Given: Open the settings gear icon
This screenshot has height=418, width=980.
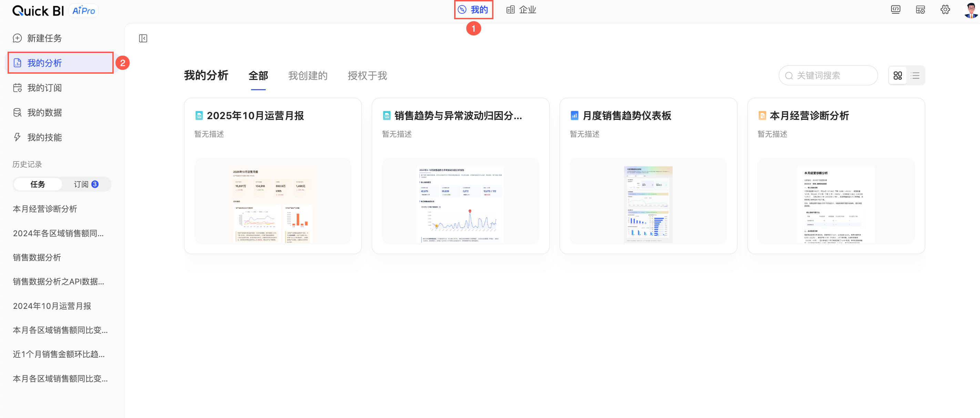Looking at the screenshot, I should click(x=945, y=10).
